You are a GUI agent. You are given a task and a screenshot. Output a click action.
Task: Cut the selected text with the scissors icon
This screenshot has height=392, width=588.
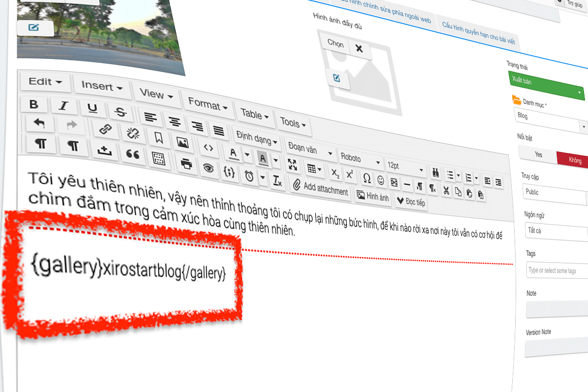[x=446, y=190]
